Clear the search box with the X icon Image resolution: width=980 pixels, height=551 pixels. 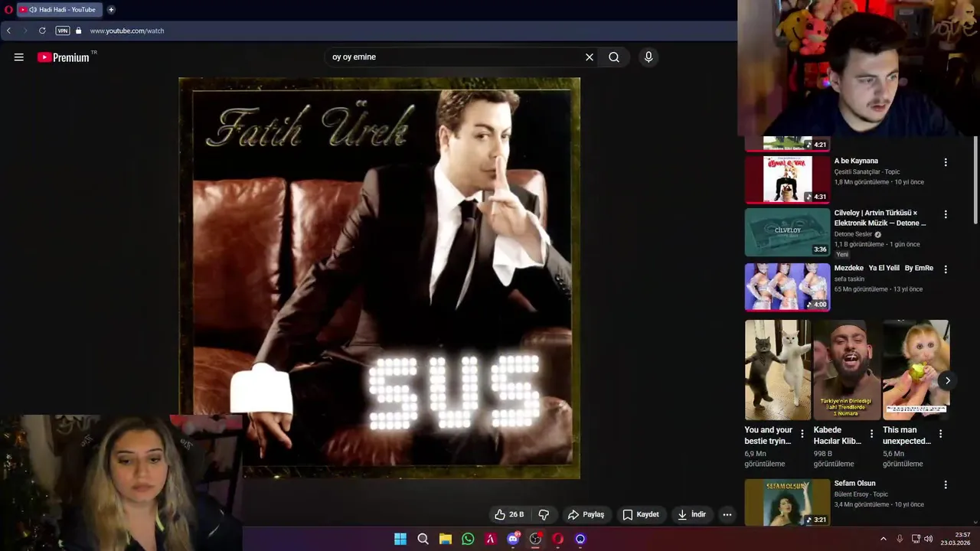[590, 57]
